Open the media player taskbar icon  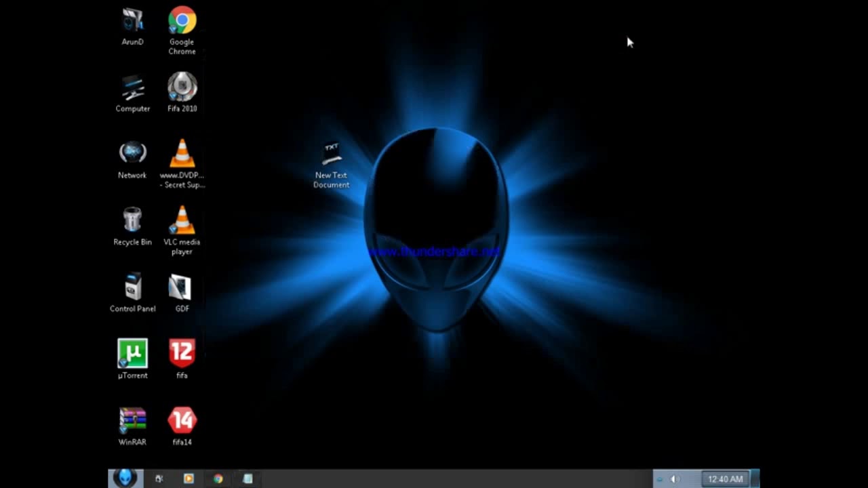coord(189,479)
